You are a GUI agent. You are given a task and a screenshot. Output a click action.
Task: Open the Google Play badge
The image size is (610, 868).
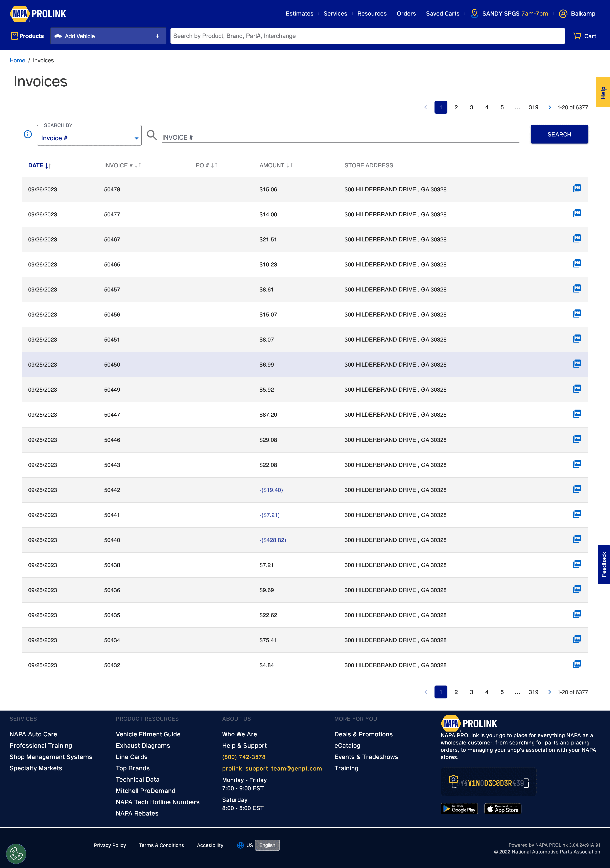tap(459, 809)
